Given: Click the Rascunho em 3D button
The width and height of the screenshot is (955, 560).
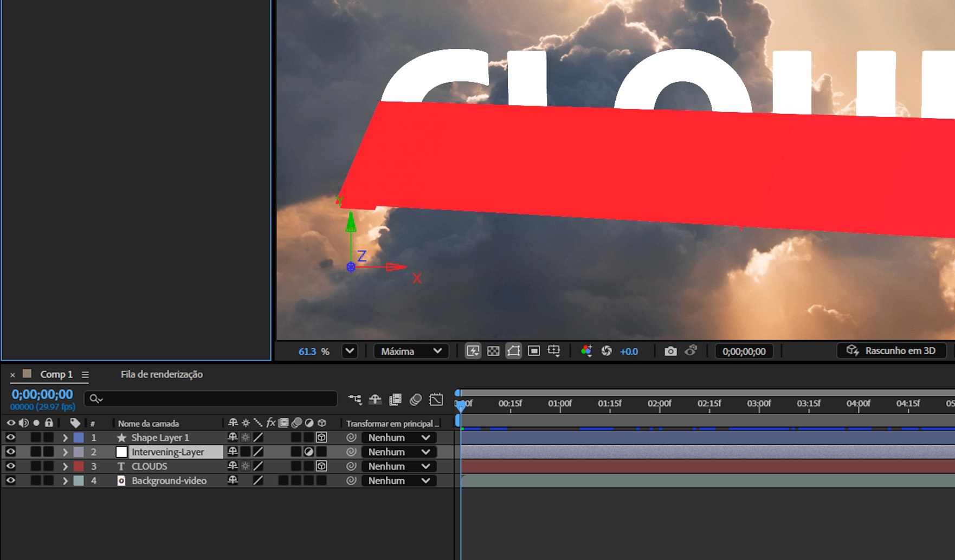Looking at the screenshot, I should point(892,351).
